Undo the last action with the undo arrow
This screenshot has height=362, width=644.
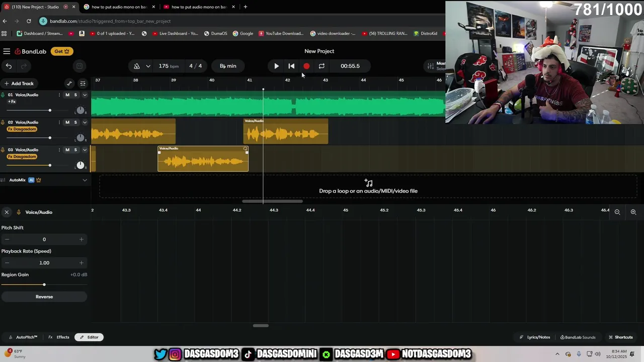[9, 66]
